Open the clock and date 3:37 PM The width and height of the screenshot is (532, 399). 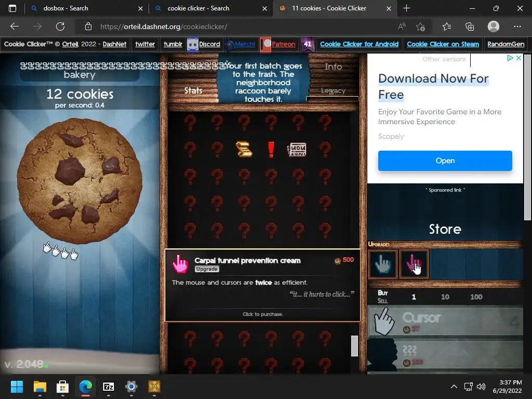[508, 387]
